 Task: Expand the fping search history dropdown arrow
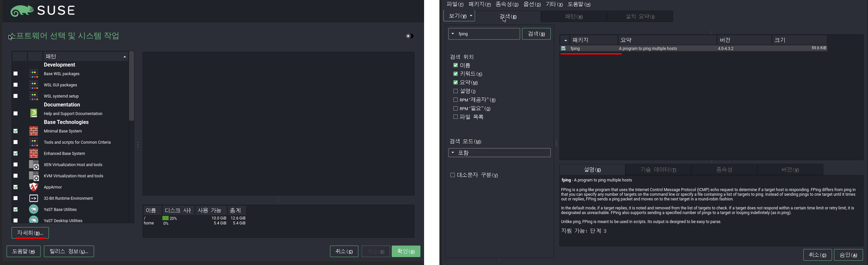(x=452, y=34)
